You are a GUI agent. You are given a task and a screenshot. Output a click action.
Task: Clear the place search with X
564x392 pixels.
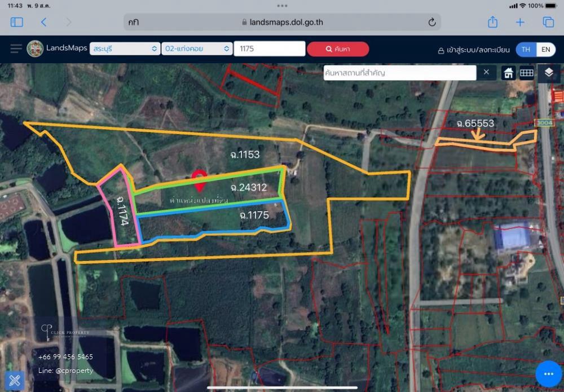486,72
